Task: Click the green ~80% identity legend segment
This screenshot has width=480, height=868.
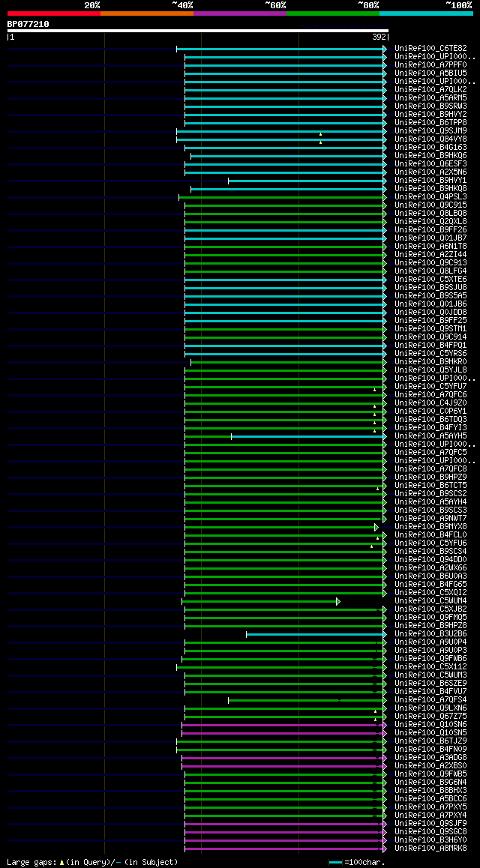Action: coord(333,13)
